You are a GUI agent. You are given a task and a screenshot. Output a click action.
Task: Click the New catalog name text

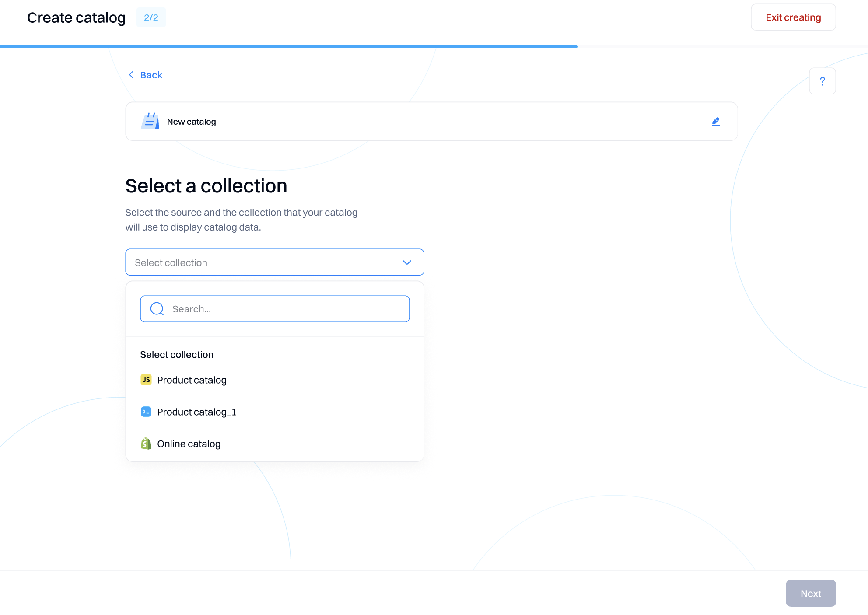pos(192,122)
